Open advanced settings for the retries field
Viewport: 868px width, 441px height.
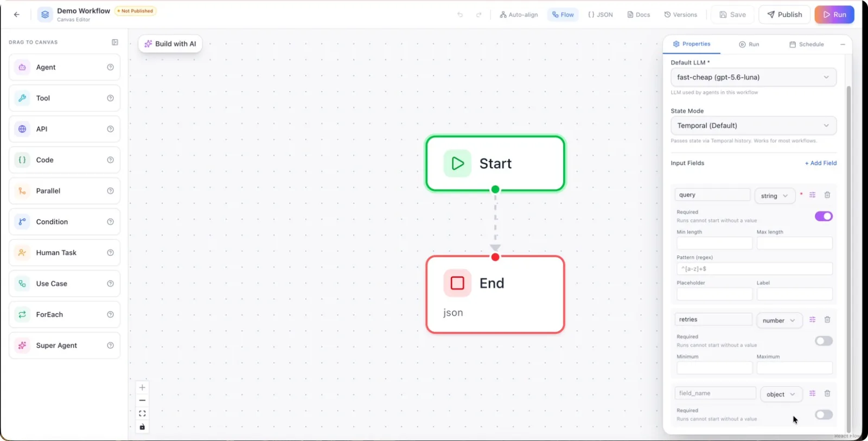click(813, 319)
